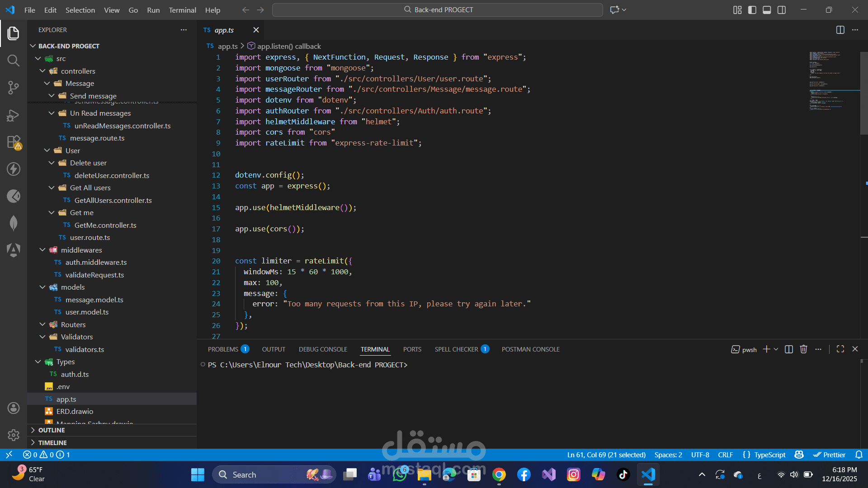
Task: Open the MongoDB leaf icon view
Action: pyautogui.click(x=14, y=223)
